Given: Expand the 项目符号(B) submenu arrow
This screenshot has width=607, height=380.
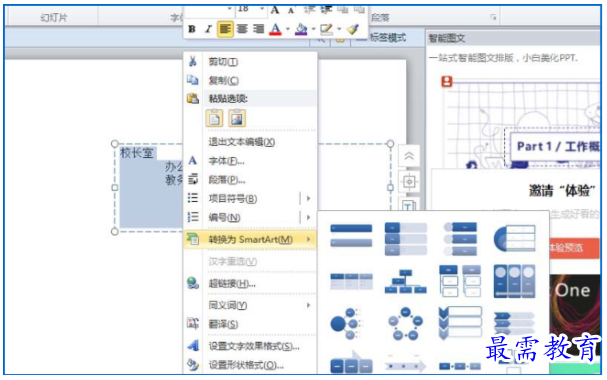Looking at the screenshot, I should coord(309,199).
